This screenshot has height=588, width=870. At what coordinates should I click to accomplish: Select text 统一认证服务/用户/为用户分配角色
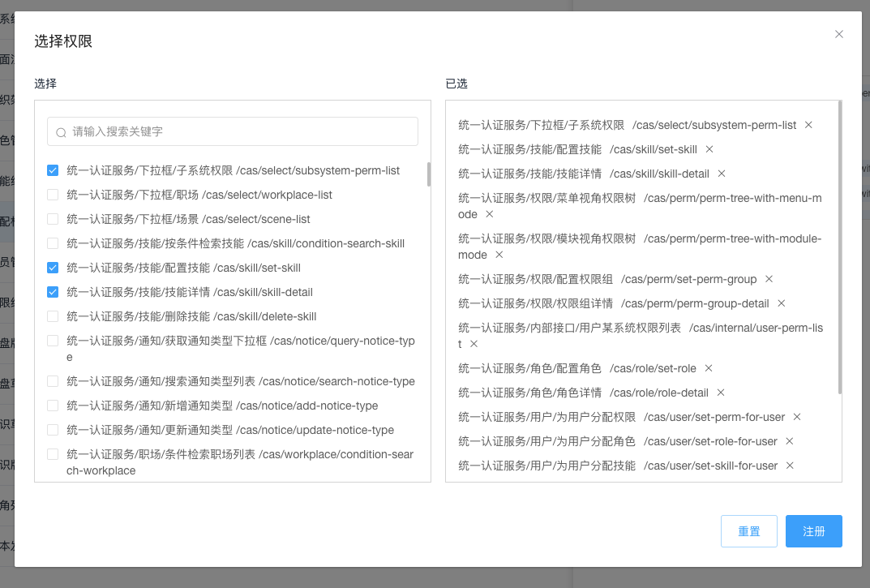tap(546, 441)
